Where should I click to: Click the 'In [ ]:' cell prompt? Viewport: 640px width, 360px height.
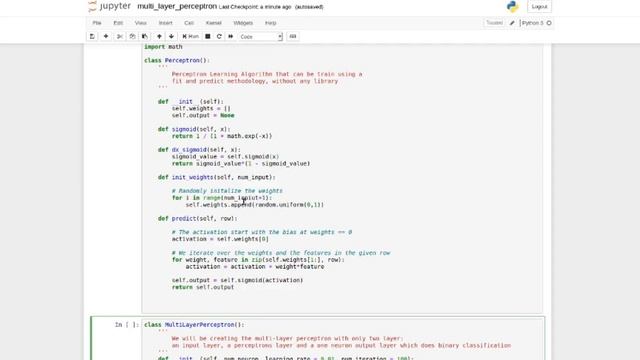pyautogui.click(x=127, y=324)
